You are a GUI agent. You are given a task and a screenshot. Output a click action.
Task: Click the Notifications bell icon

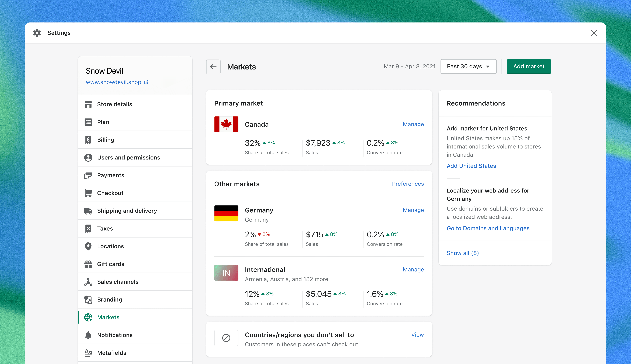coord(88,335)
